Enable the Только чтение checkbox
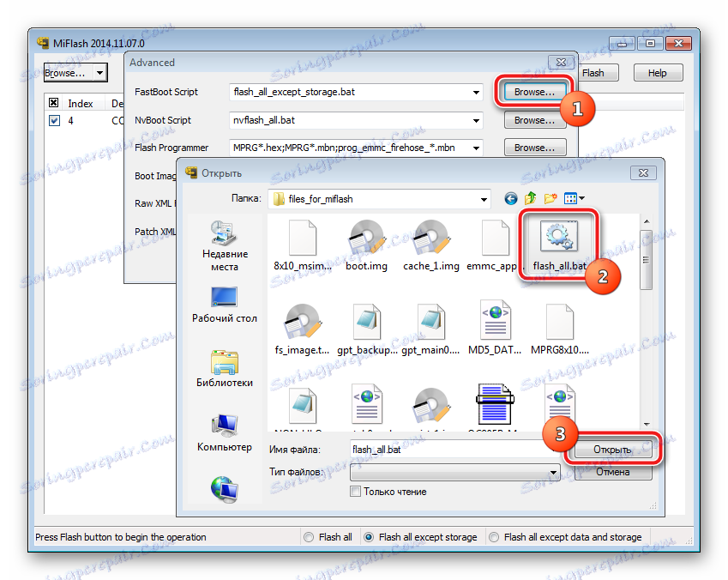Screen dimensions: 728x580 click(355, 492)
